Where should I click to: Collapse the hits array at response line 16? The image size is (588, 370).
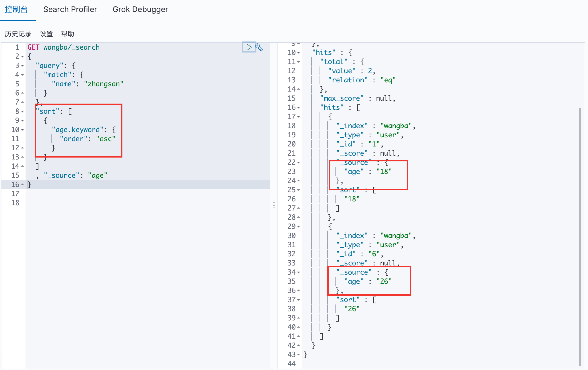coord(299,108)
